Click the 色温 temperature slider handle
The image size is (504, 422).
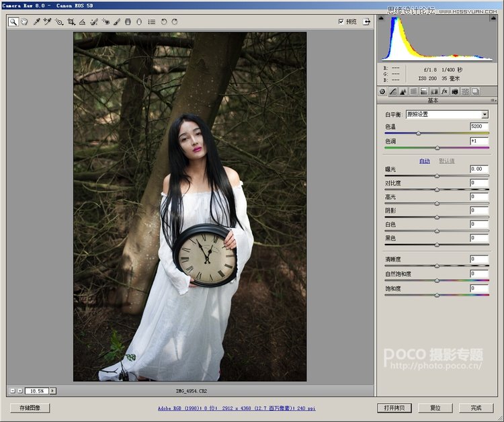coord(419,133)
